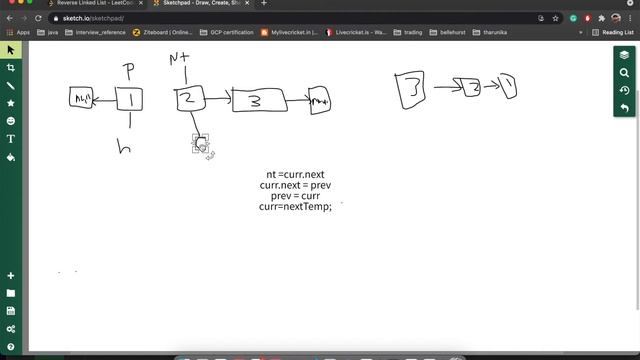
Task: Open the folder import icon
Action: pyautogui.click(x=11, y=293)
